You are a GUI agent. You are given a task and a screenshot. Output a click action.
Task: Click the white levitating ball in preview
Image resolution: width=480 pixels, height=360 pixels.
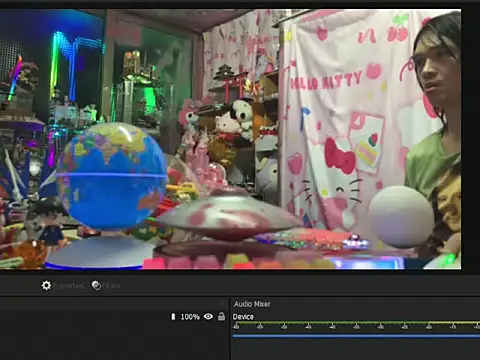402,217
